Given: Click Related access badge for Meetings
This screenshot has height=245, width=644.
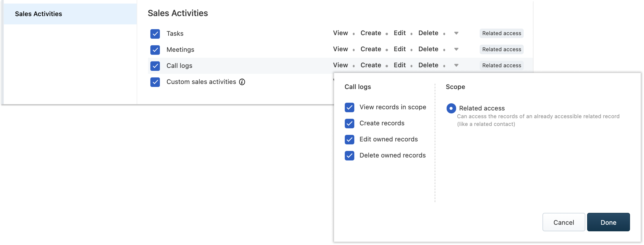Looking at the screenshot, I should [x=501, y=49].
